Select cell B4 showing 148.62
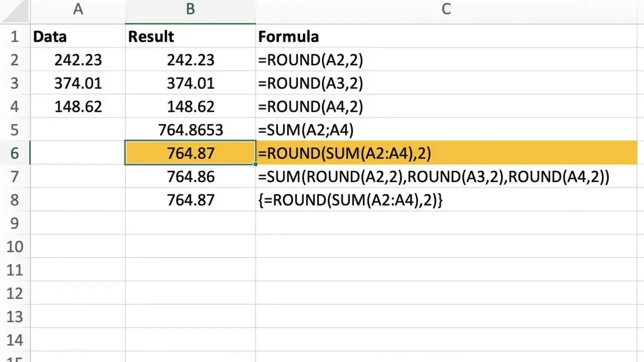 190,107
